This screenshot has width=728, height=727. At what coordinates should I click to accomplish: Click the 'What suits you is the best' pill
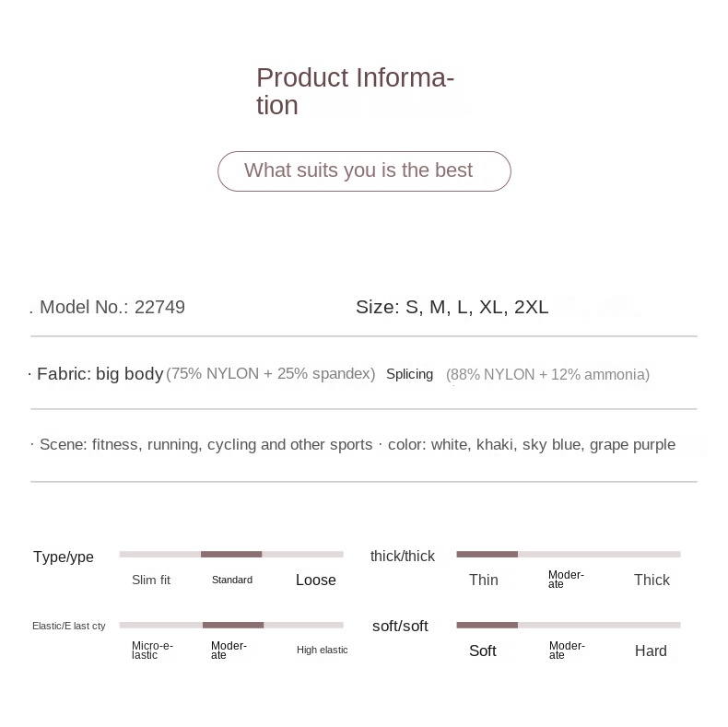click(364, 170)
